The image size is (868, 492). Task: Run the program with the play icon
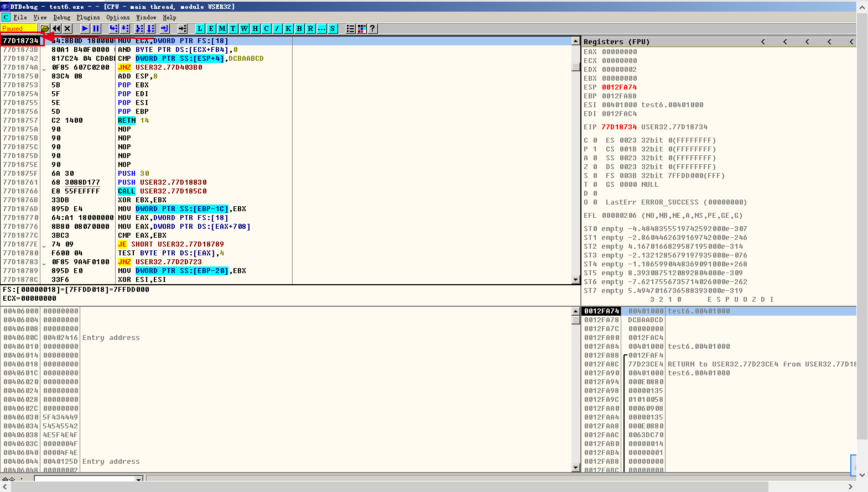click(x=85, y=29)
